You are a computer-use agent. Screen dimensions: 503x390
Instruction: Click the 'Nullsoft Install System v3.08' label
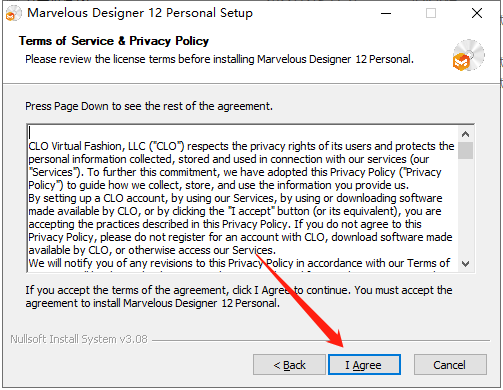(79, 339)
